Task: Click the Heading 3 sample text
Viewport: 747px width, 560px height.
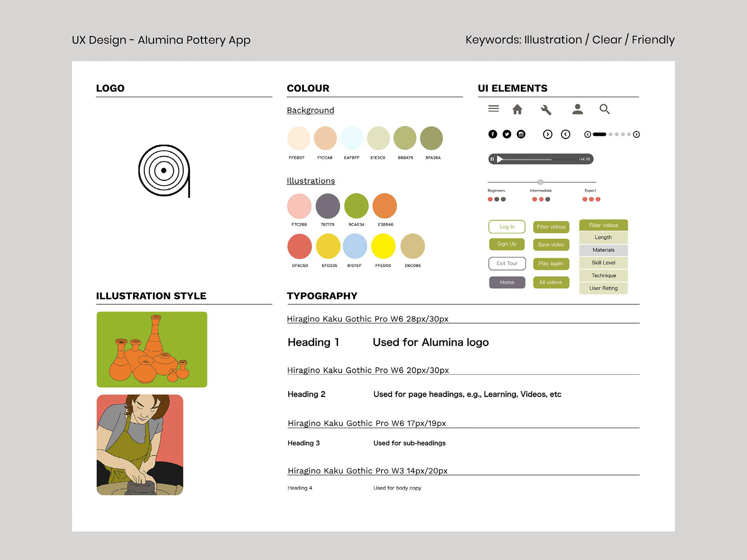Action: pos(304,443)
